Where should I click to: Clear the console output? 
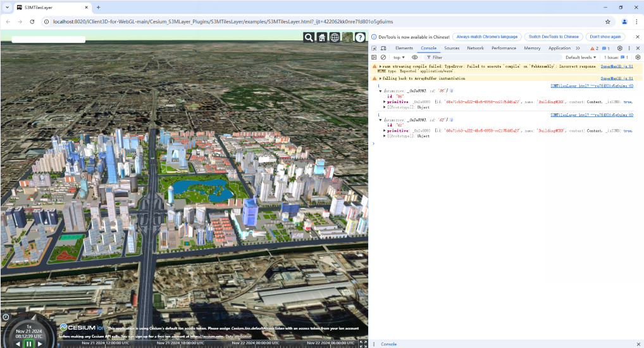383,58
